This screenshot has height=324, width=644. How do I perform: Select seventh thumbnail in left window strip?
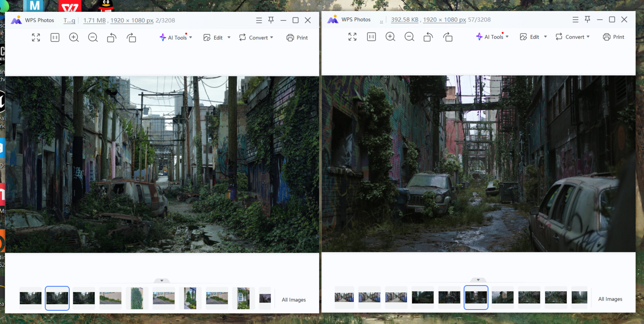[190, 298]
